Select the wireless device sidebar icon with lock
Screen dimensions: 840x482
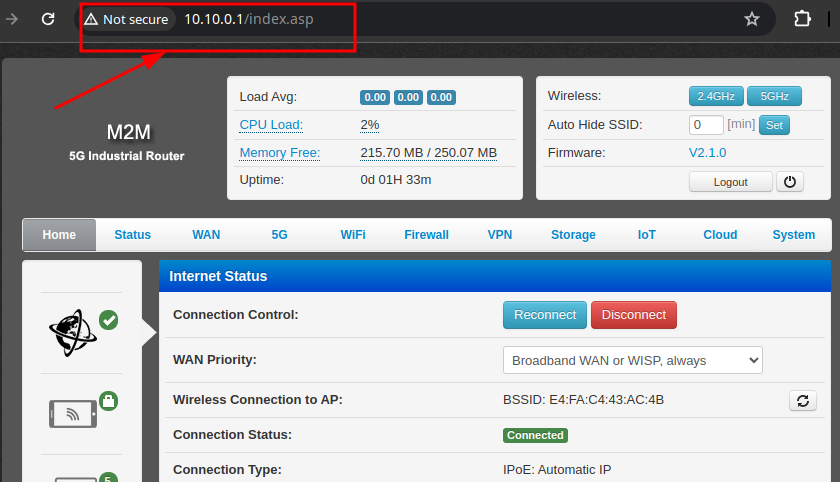[73, 413]
